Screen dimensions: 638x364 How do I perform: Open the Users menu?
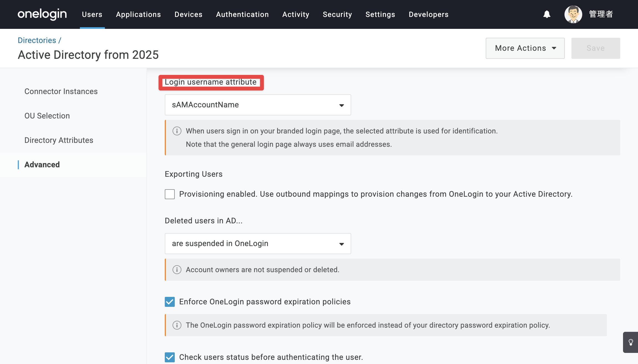[92, 14]
